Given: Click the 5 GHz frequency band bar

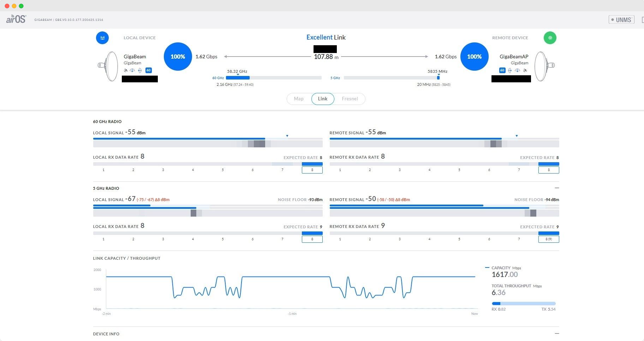Looking at the screenshot, I should point(392,78).
